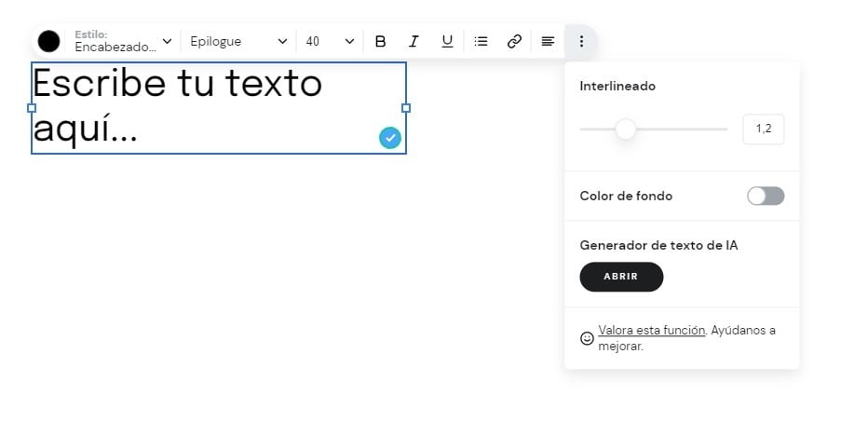
Task: Click the Interlineado value field 1,2
Action: [763, 129]
